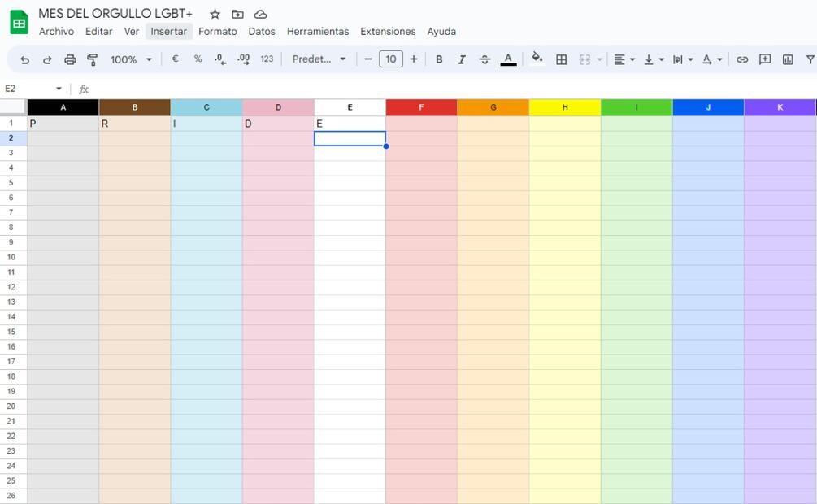Open the Formato menu
The image size is (817, 504).
[217, 32]
